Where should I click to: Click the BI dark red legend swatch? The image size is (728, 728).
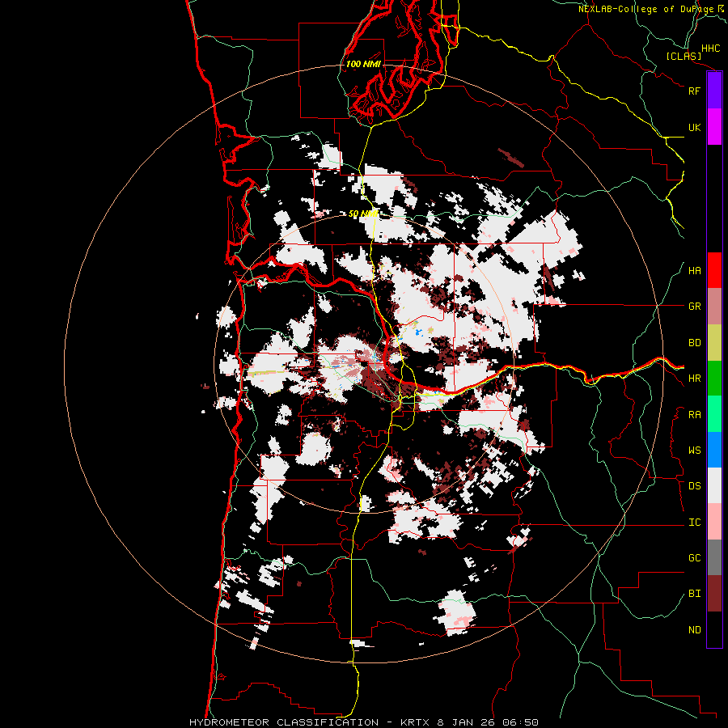714,594
